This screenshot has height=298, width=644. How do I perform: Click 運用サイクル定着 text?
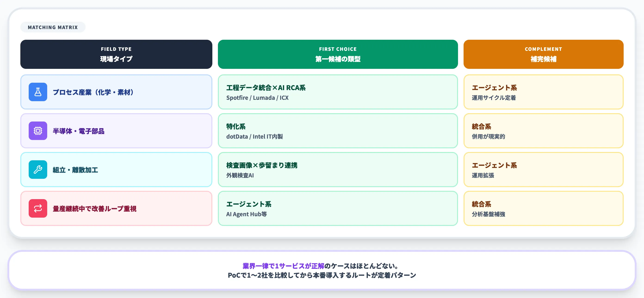pyautogui.click(x=494, y=98)
